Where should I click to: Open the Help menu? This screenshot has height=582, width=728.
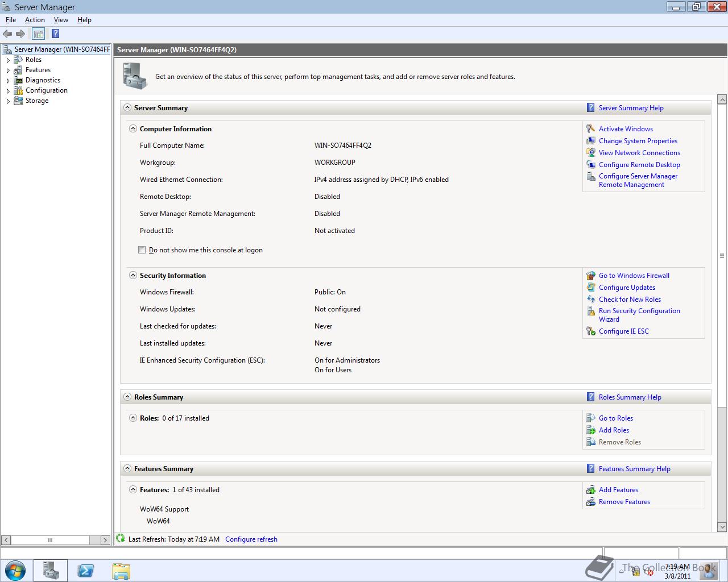coord(84,20)
